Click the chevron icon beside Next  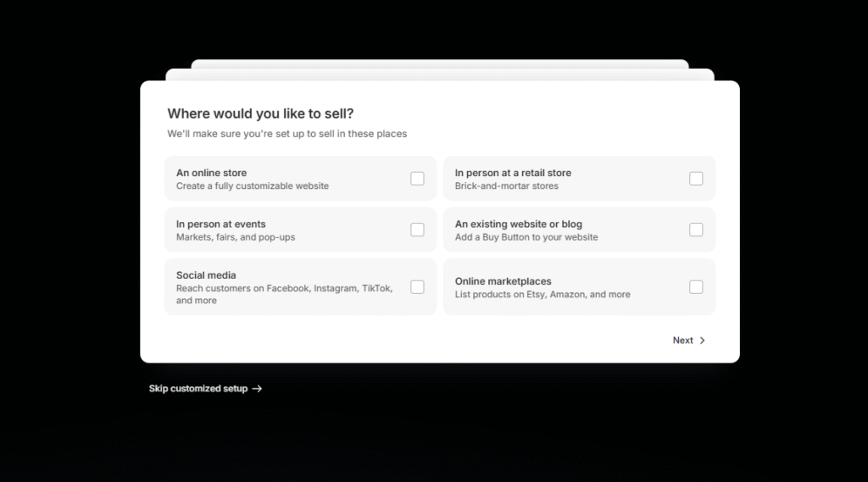tap(703, 341)
